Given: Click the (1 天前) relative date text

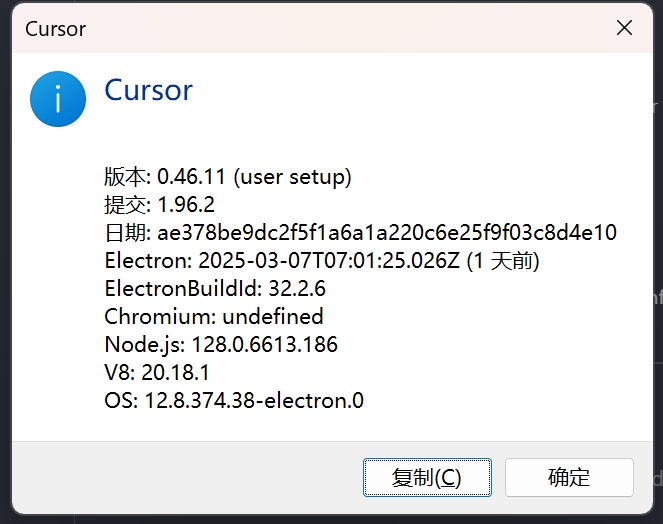Looking at the screenshot, I should coord(503,261).
